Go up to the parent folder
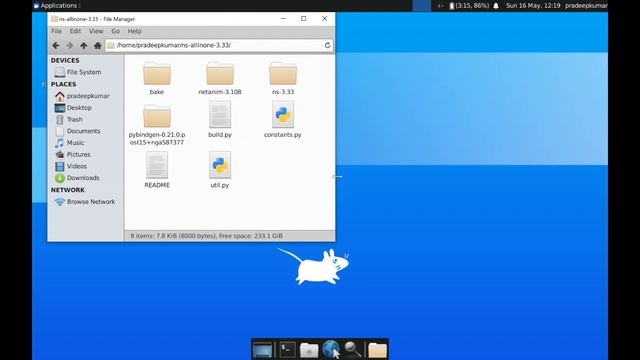 click(x=84, y=46)
